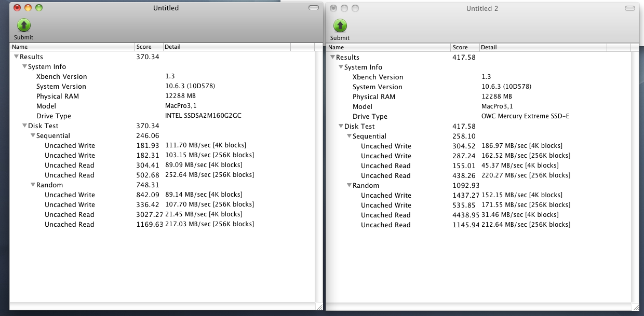
Task: Click the close button of Untitled window
Action: coord(17,8)
